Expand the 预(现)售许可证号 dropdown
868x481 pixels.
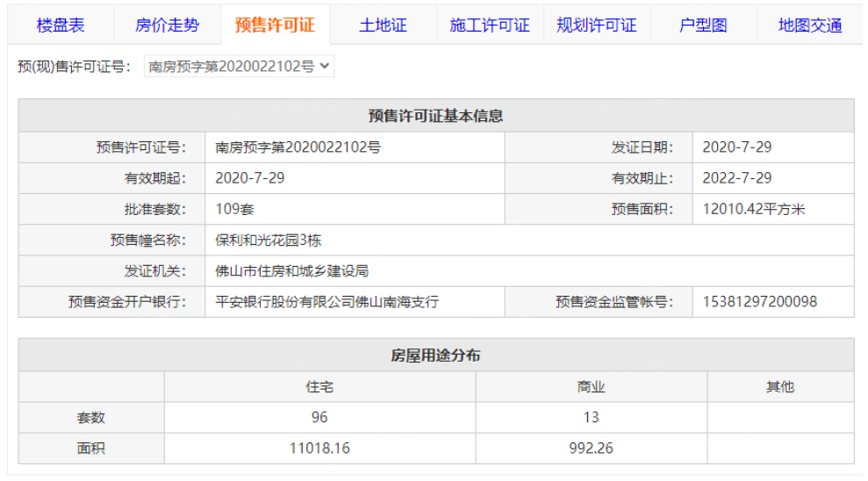tap(239, 66)
